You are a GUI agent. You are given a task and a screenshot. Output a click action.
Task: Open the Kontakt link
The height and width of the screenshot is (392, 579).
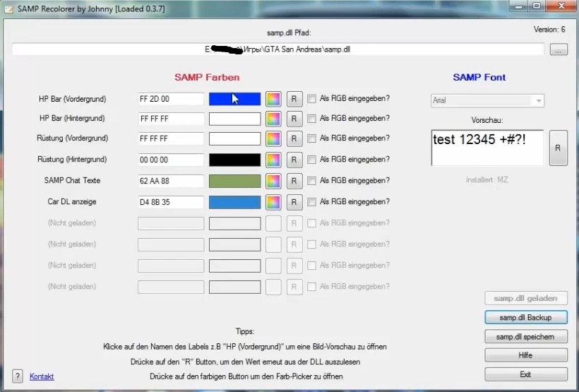point(42,376)
